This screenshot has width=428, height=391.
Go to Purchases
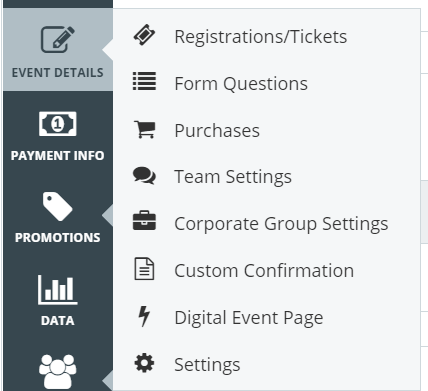coord(217,130)
